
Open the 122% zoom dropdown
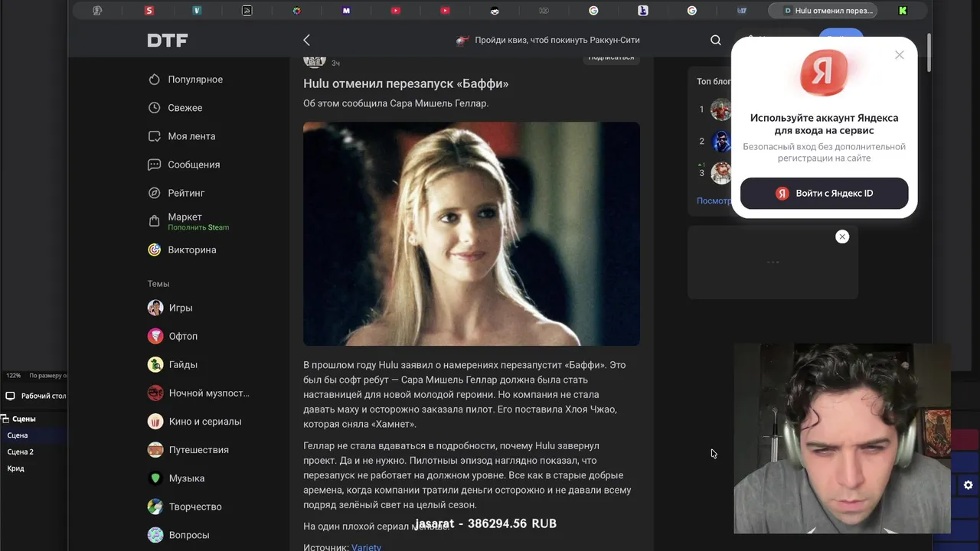coord(14,376)
